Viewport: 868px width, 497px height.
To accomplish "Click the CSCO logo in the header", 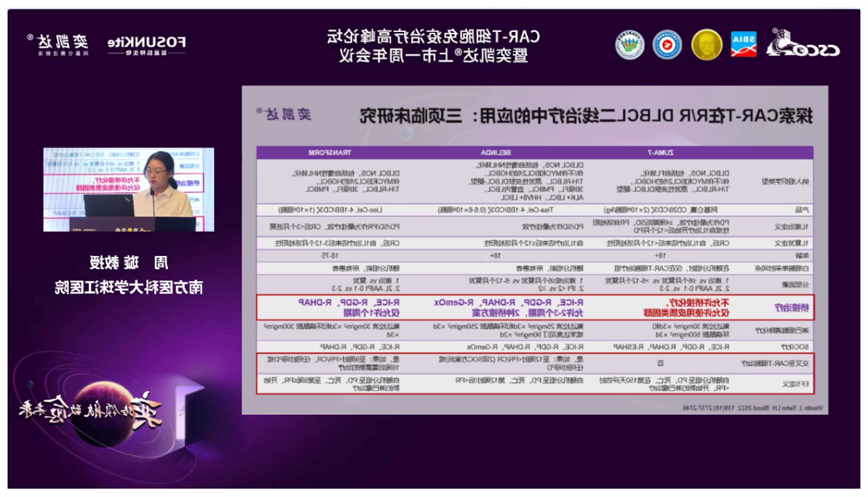I will (x=802, y=45).
